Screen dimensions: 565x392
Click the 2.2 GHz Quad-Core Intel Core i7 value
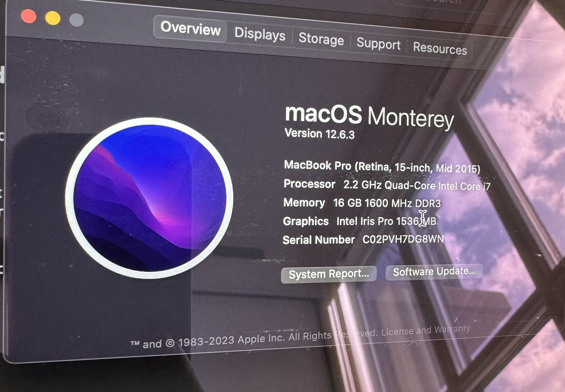click(x=417, y=185)
